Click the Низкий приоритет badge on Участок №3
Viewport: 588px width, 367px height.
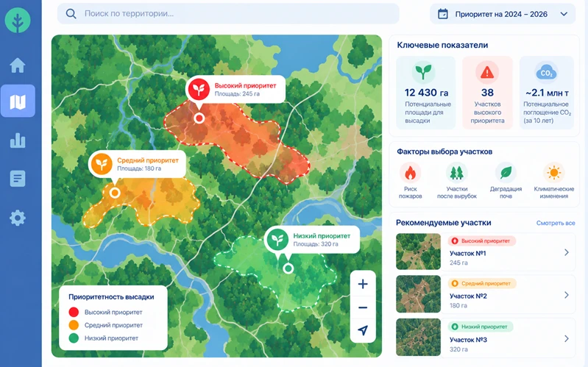(481, 327)
